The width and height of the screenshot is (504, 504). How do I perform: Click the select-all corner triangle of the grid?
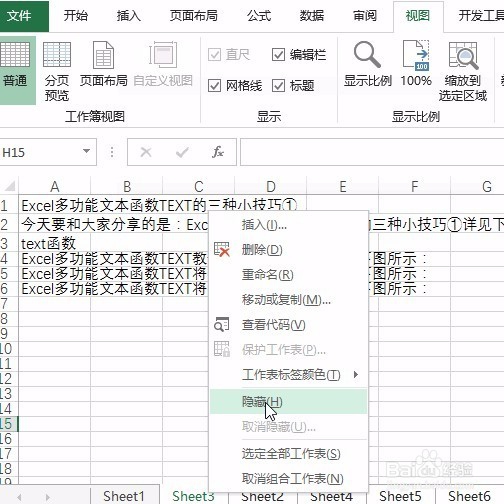pyautogui.click(x=10, y=186)
